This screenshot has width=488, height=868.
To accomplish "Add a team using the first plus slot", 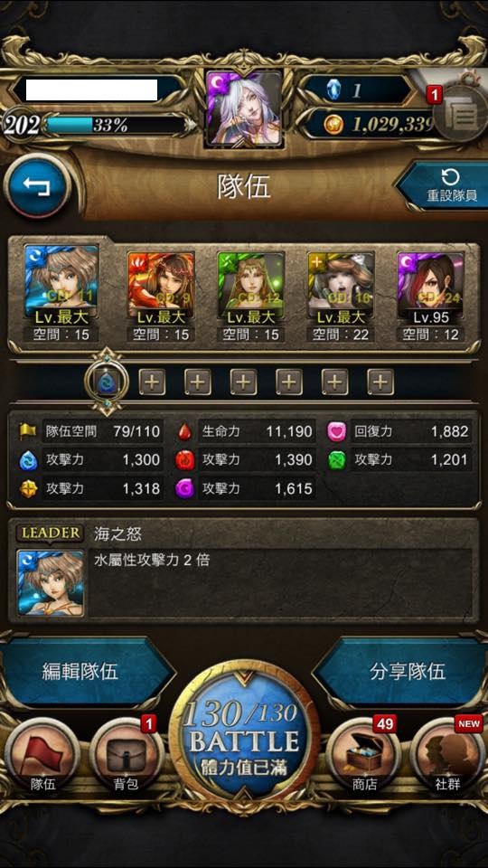I will point(152,382).
